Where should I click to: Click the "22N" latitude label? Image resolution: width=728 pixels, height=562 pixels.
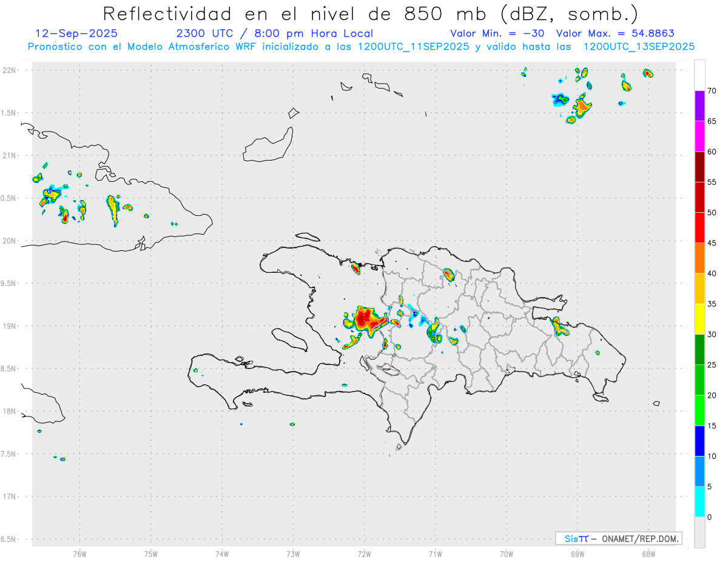coord(10,70)
